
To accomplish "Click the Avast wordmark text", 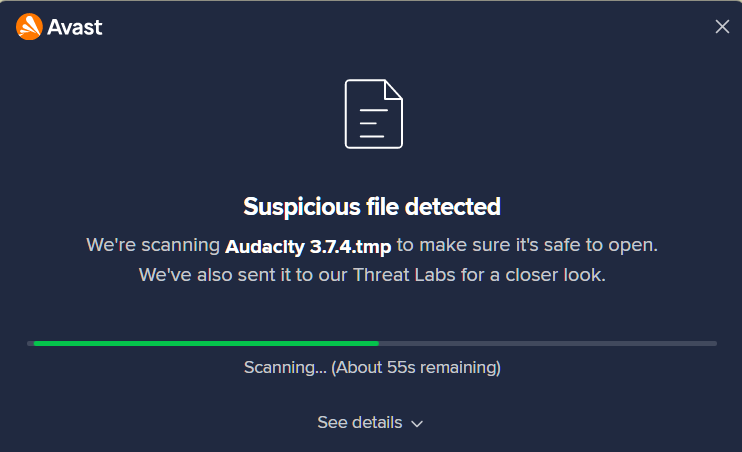I will point(75,27).
